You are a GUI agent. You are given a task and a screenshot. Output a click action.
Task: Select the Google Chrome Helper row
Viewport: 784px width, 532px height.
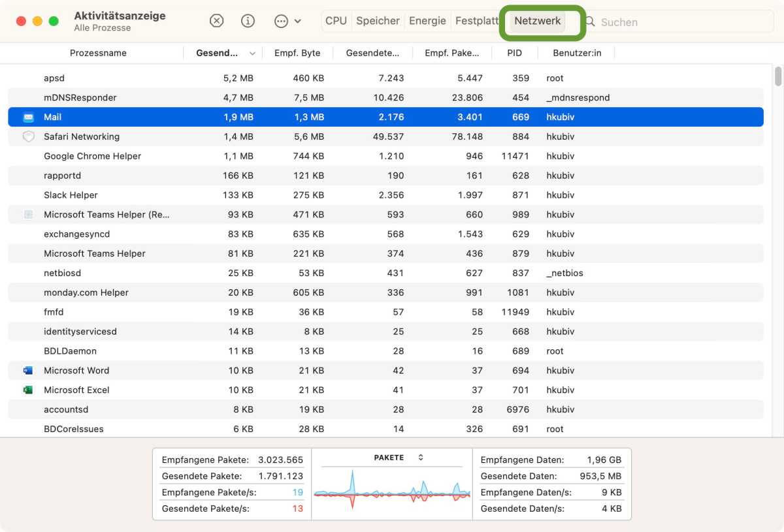pyautogui.click(x=385, y=156)
